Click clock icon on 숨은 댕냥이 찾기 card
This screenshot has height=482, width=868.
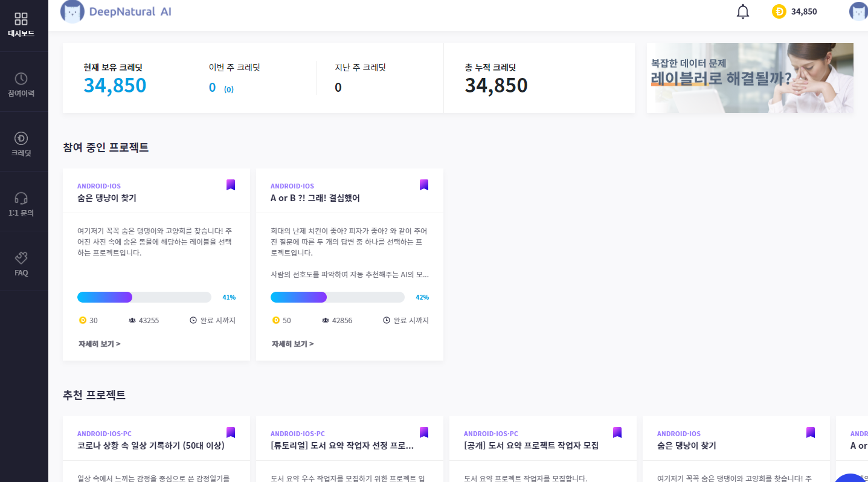[193, 320]
